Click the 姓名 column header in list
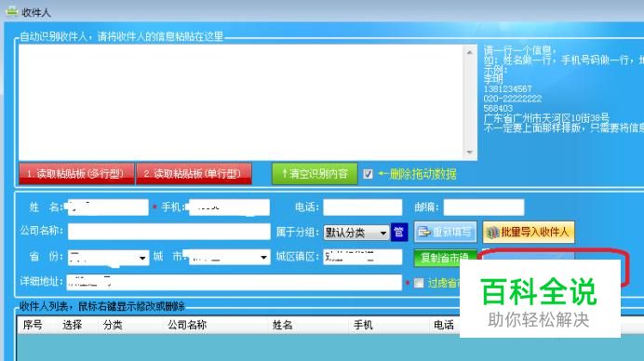644x361 pixels. 282,326
